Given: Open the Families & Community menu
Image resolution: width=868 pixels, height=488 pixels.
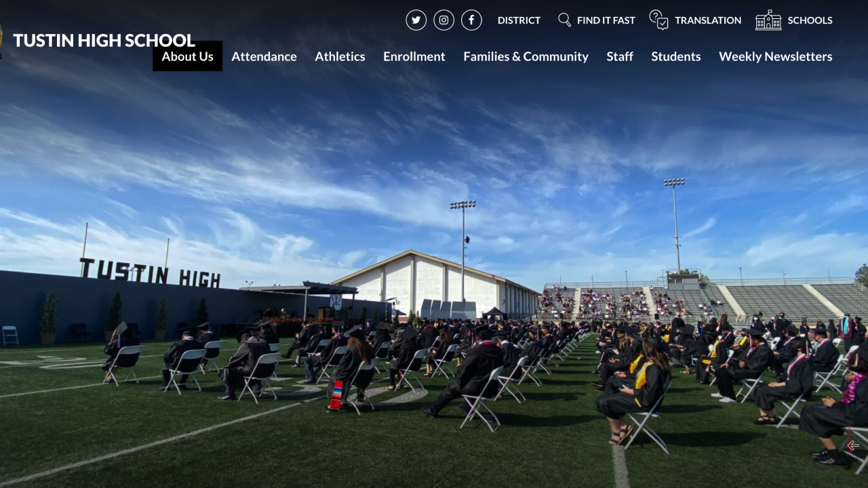Looking at the screenshot, I should click(x=526, y=56).
